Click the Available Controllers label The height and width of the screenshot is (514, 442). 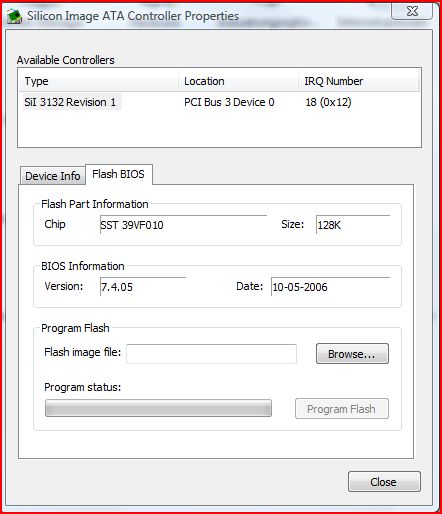click(x=66, y=60)
